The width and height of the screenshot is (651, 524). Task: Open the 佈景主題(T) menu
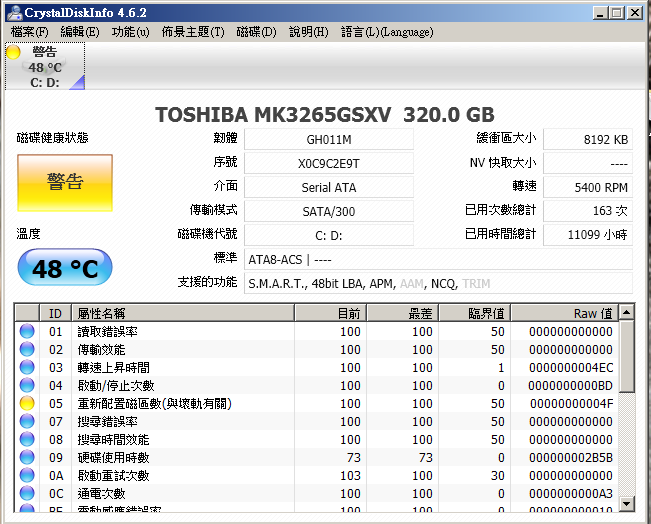193,32
